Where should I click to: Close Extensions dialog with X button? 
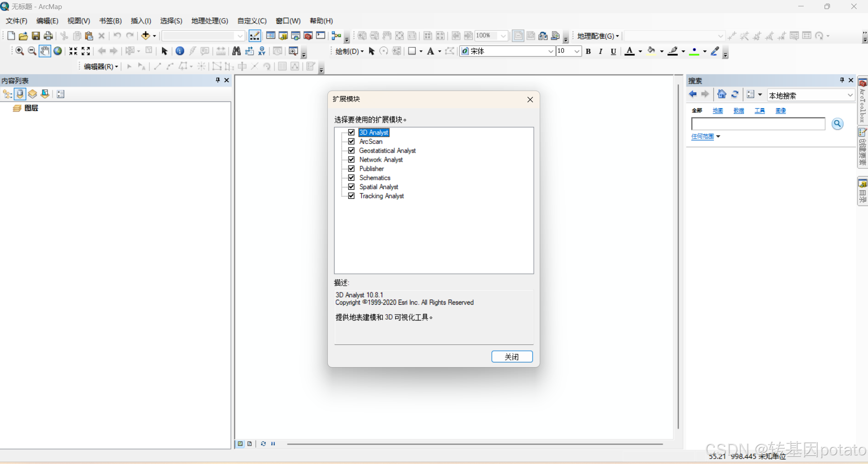point(530,100)
